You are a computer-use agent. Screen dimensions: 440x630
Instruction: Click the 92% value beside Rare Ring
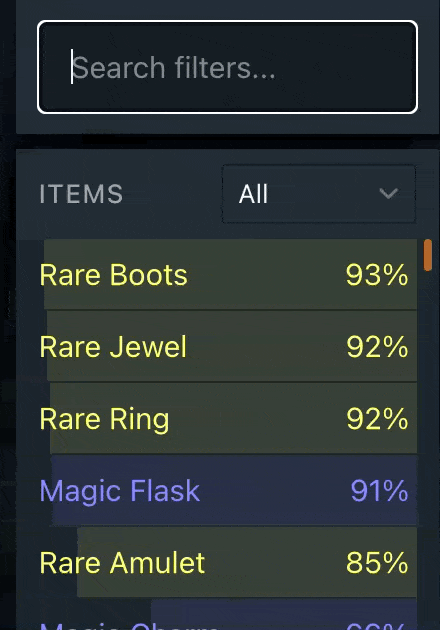click(377, 419)
